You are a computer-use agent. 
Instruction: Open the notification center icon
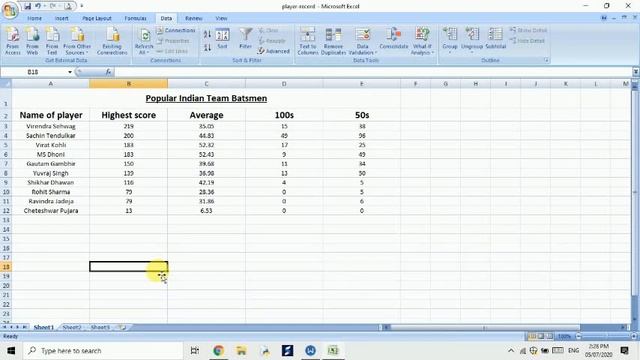pos(624,351)
